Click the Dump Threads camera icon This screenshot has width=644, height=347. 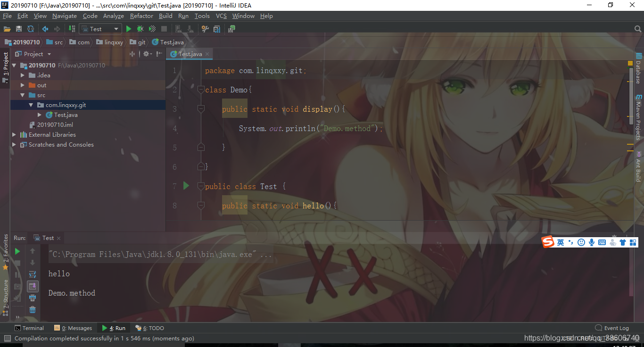[x=17, y=286]
